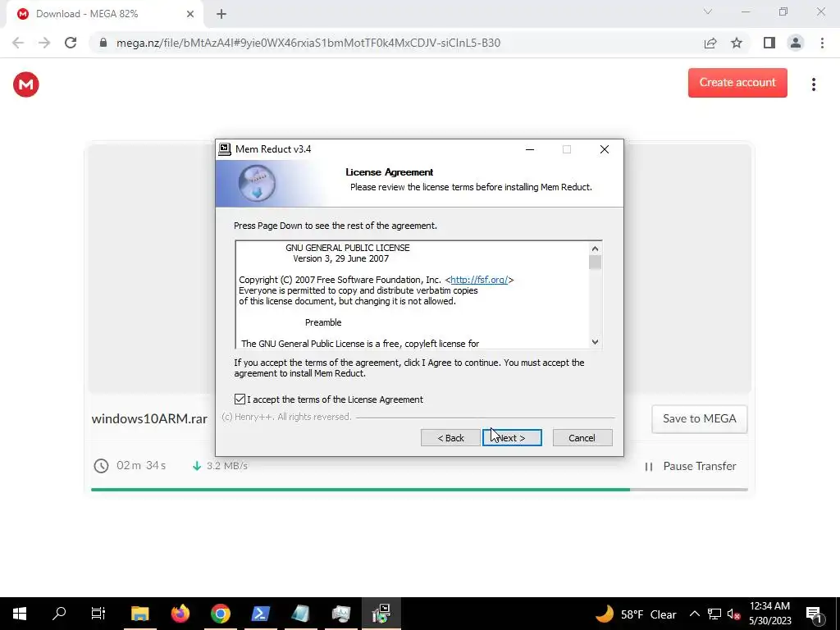
Task: Share this page from the address bar
Action: pos(710,43)
